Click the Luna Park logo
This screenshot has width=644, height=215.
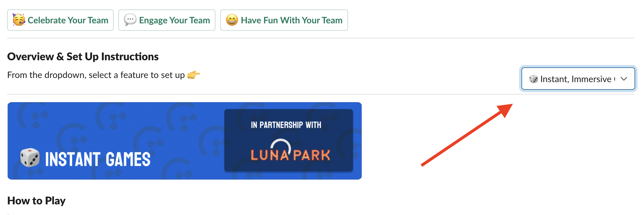(x=290, y=151)
